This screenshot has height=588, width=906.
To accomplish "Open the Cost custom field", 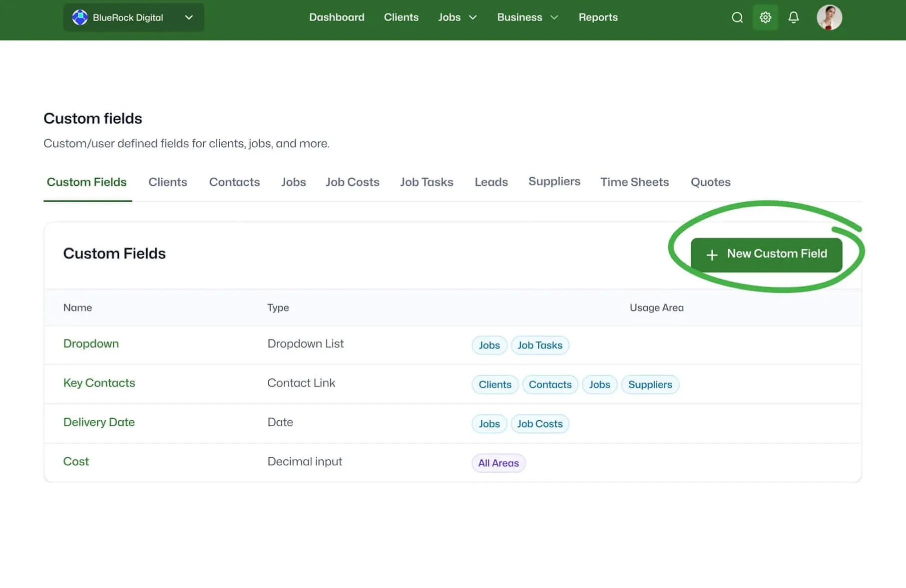I will tap(76, 462).
